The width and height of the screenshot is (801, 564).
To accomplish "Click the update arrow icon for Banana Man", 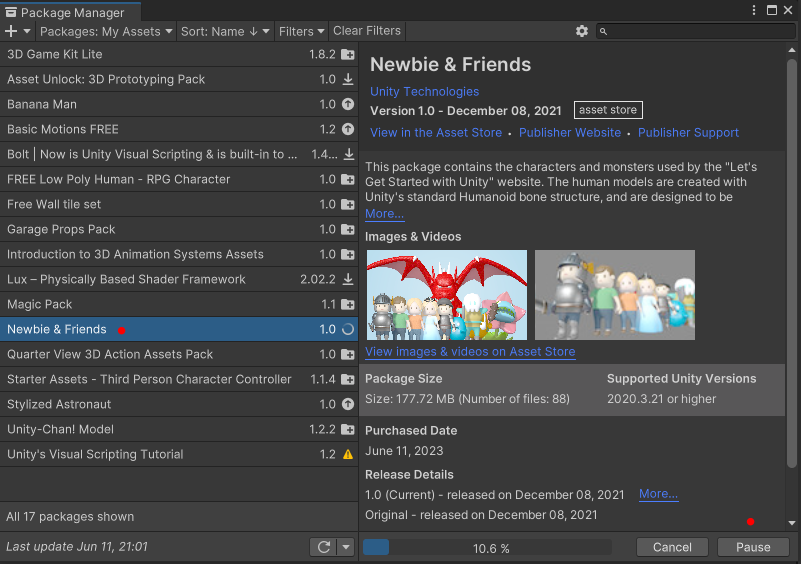I will [x=348, y=104].
